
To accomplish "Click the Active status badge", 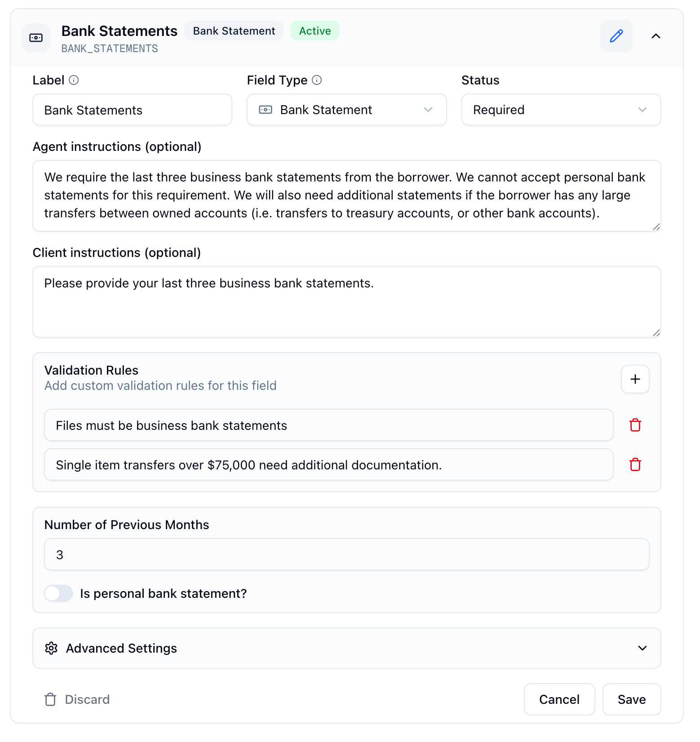I will coord(315,31).
